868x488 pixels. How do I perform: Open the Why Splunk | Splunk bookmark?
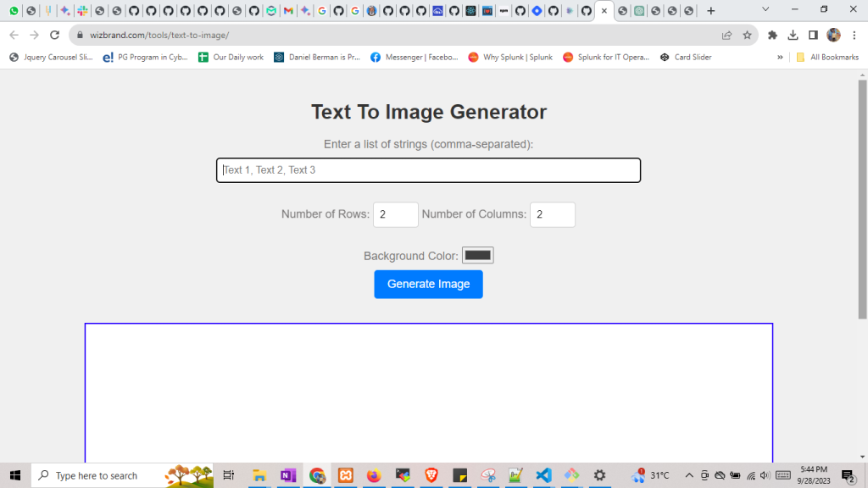coord(510,58)
